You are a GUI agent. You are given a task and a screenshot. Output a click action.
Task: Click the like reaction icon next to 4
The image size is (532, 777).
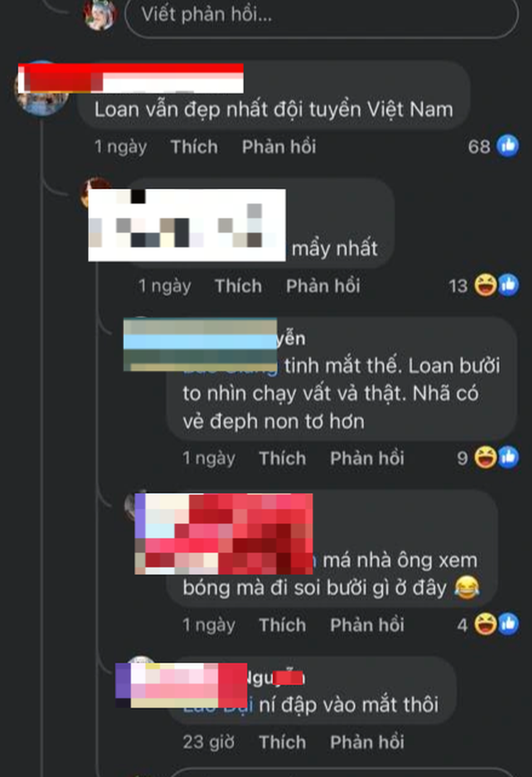[x=509, y=624]
